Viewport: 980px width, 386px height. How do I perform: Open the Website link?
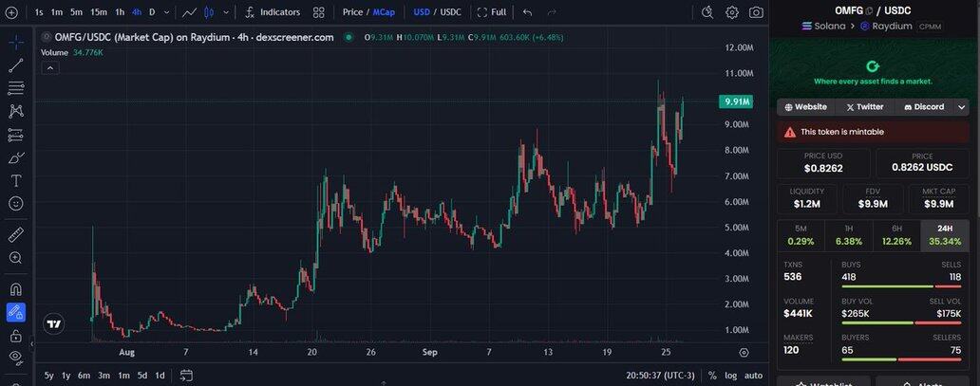806,107
